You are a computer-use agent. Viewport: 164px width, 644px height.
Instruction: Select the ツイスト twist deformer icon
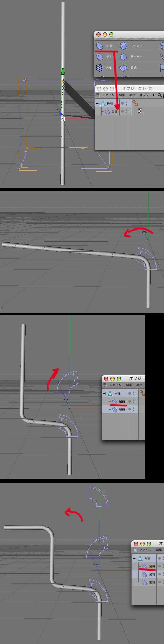pos(123,46)
